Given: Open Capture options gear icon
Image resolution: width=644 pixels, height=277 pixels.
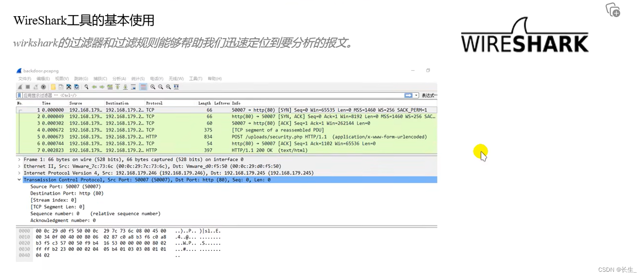Looking at the screenshot, I should point(43,87).
